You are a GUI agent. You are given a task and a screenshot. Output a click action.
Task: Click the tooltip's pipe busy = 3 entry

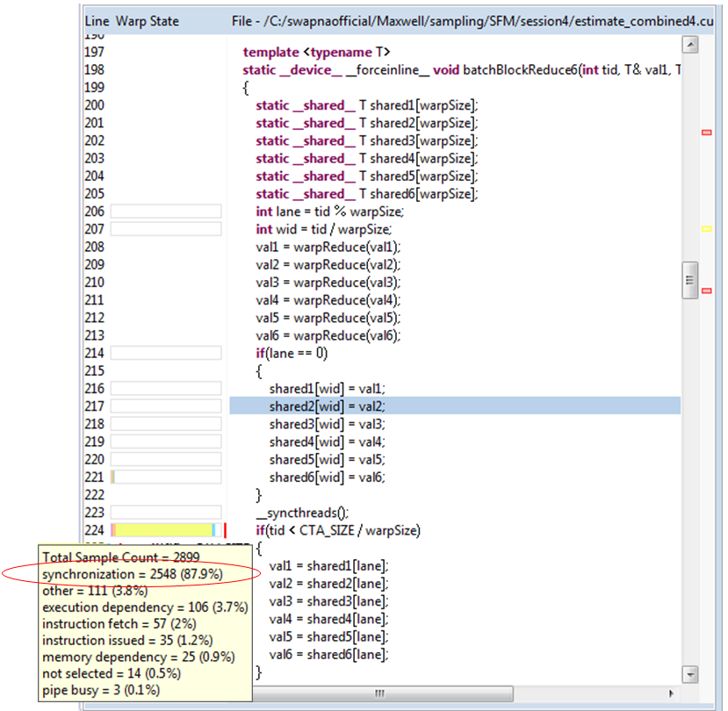click(x=101, y=690)
